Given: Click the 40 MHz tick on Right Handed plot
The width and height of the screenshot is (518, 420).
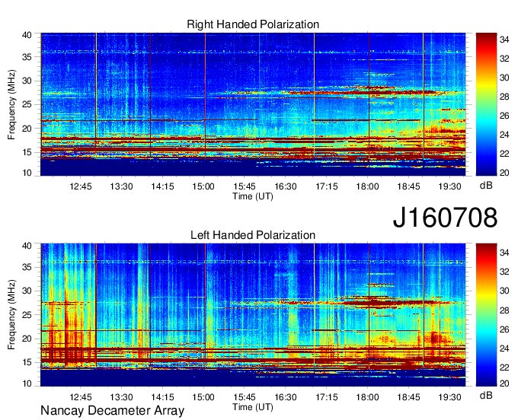Looking at the screenshot, I should tap(27, 35).
